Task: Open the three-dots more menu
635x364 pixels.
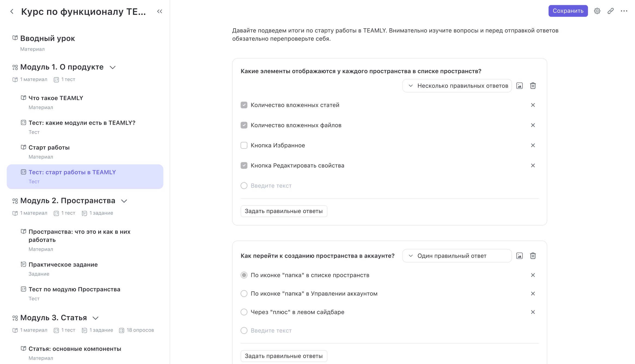Action: pyautogui.click(x=624, y=11)
